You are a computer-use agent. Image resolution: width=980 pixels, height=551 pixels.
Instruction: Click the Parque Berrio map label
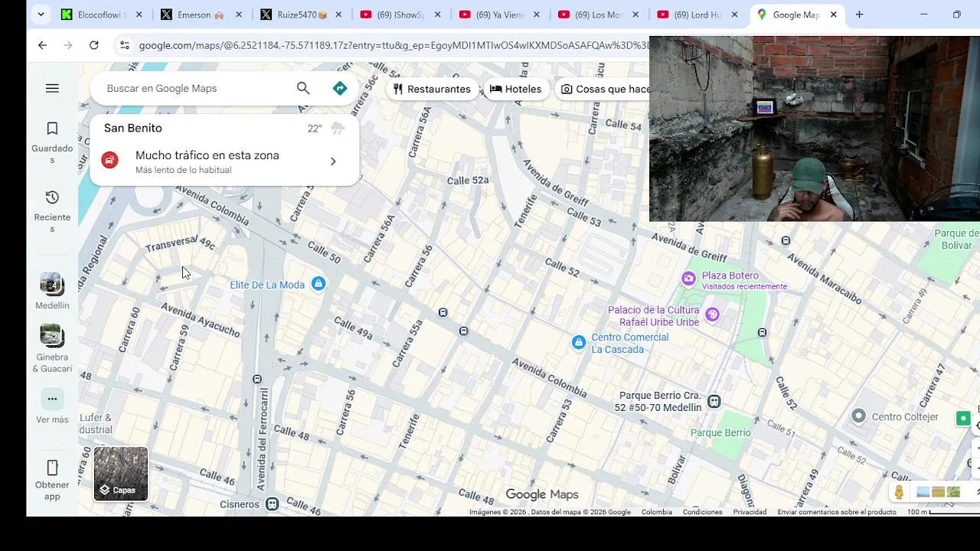[x=720, y=433]
